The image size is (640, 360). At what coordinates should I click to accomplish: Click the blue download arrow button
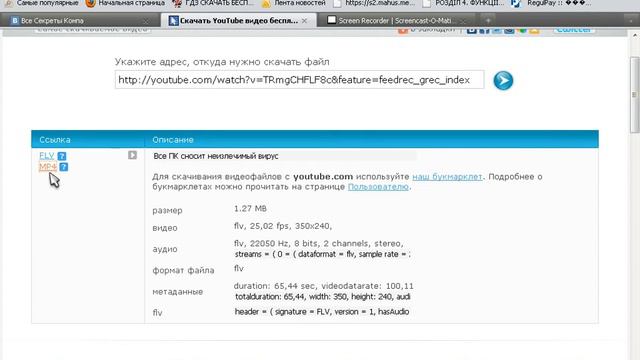(503, 80)
